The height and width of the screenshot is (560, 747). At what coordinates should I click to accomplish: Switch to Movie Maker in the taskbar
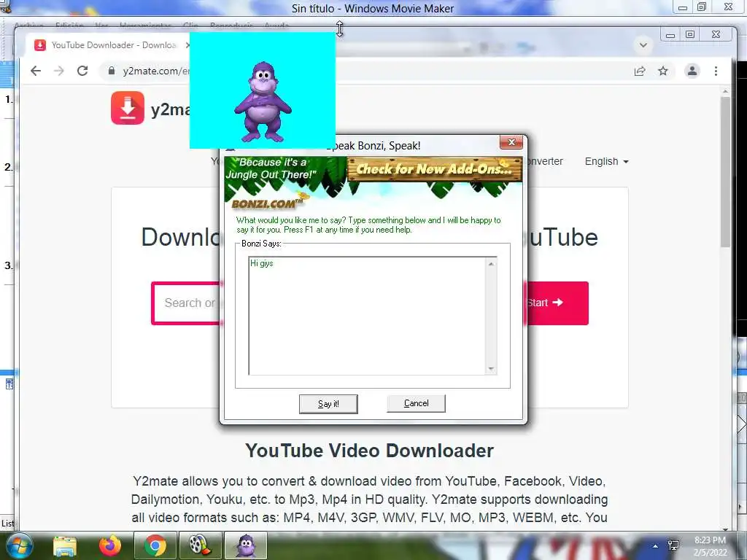click(200, 545)
